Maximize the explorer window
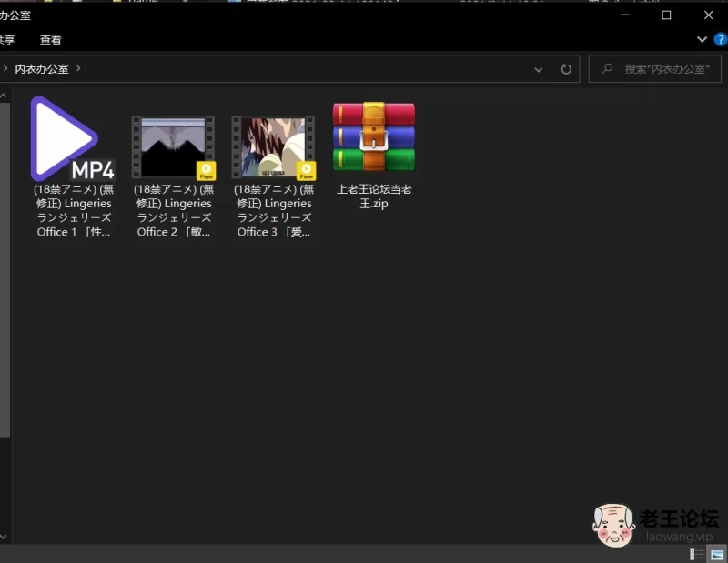The width and height of the screenshot is (728, 563). [x=666, y=15]
